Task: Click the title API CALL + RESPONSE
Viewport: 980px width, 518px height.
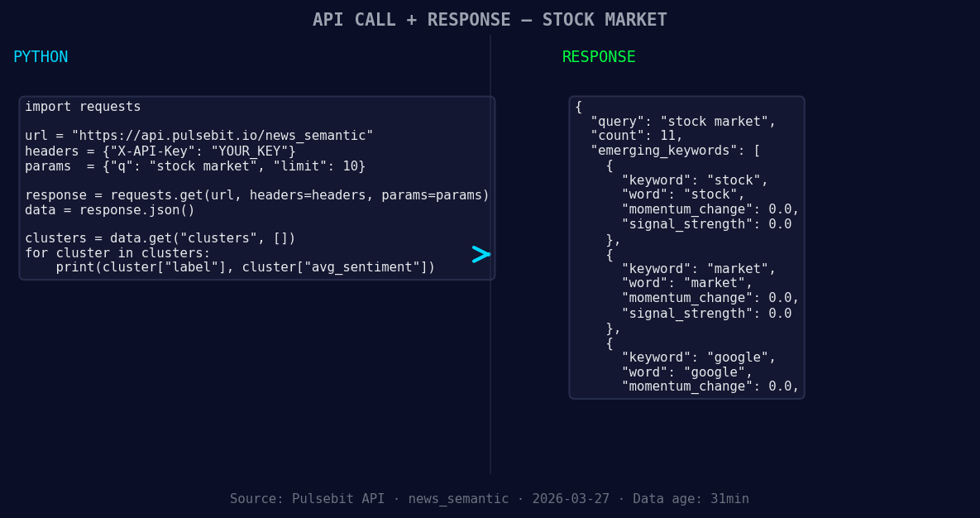Action: click(490, 19)
